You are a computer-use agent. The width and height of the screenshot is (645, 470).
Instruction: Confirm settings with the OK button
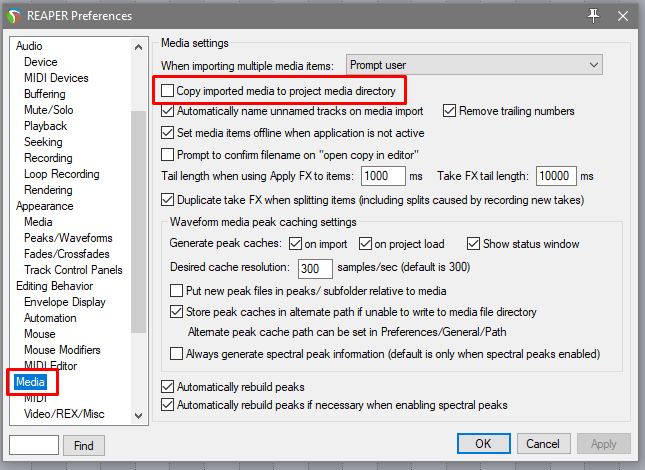tap(484, 444)
